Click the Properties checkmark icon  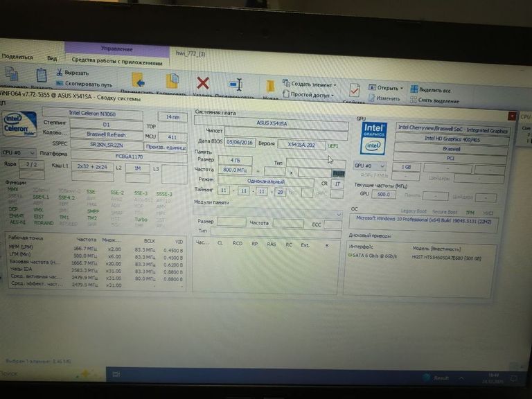click(354, 90)
